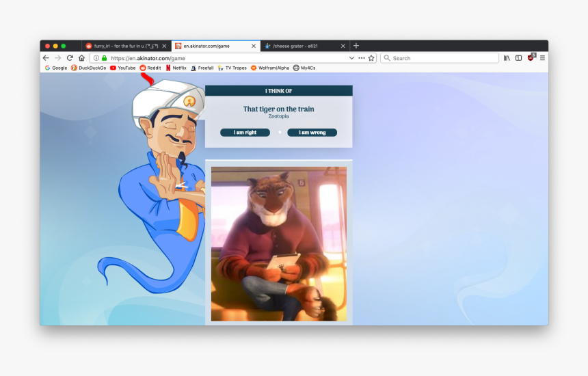Close the akinator game tab
The width and height of the screenshot is (588, 376).
click(254, 46)
